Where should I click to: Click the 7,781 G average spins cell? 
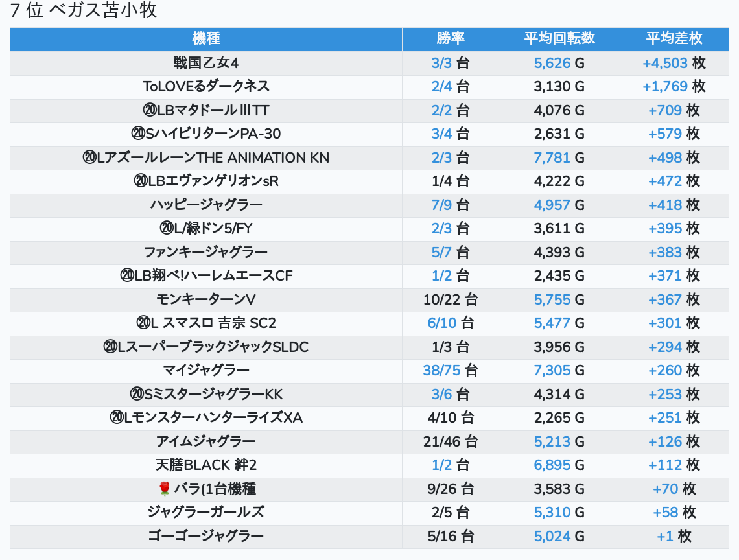[x=559, y=157]
